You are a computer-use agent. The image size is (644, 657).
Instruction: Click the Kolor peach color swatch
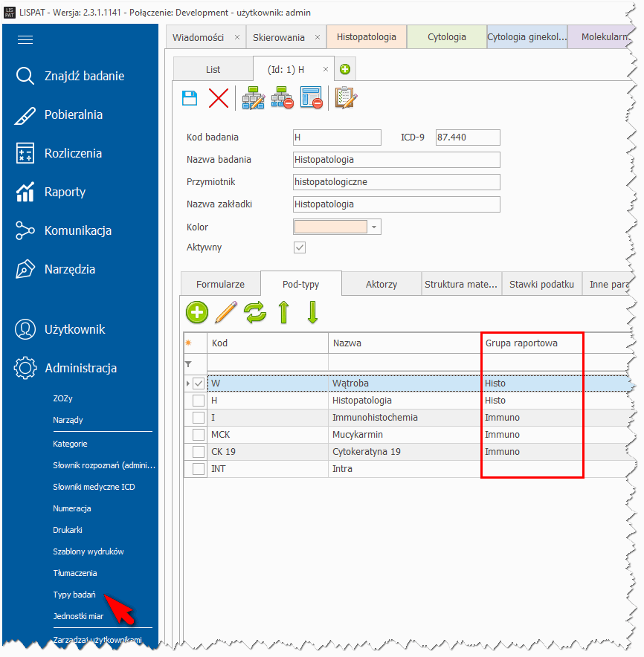pyautogui.click(x=331, y=227)
